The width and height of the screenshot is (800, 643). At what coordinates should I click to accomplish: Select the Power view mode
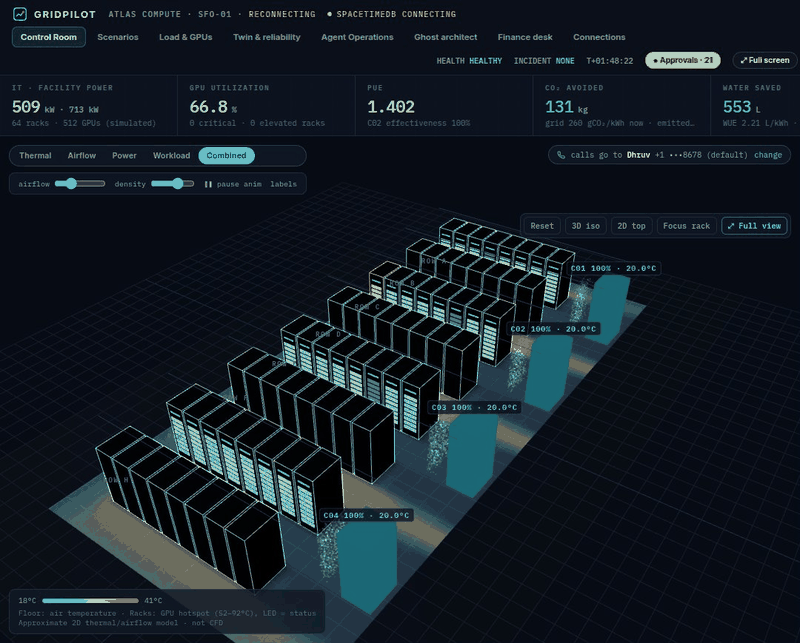click(124, 156)
